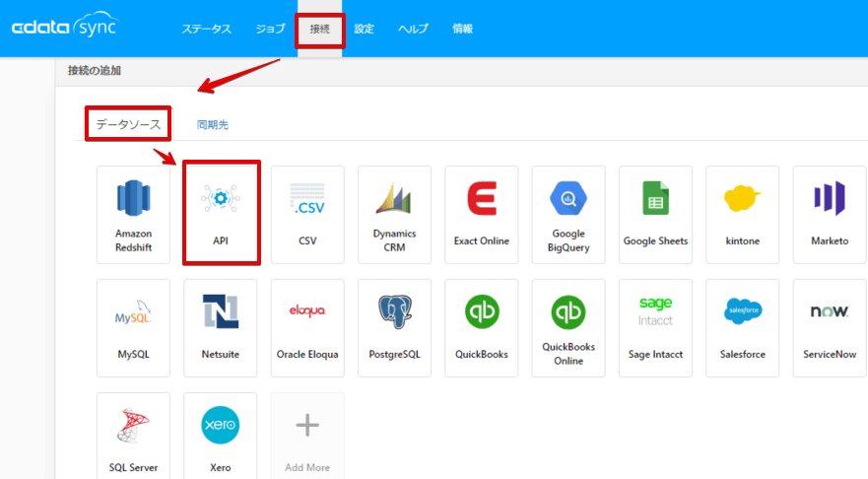Open the ジョブ menu item
868x479 pixels.
click(x=271, y=29)
